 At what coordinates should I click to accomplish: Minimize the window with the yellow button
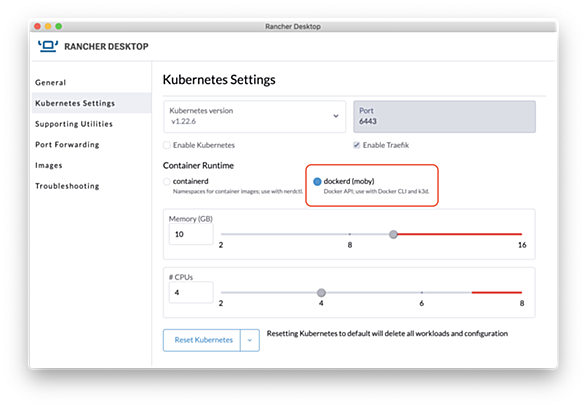pos(48,26)
